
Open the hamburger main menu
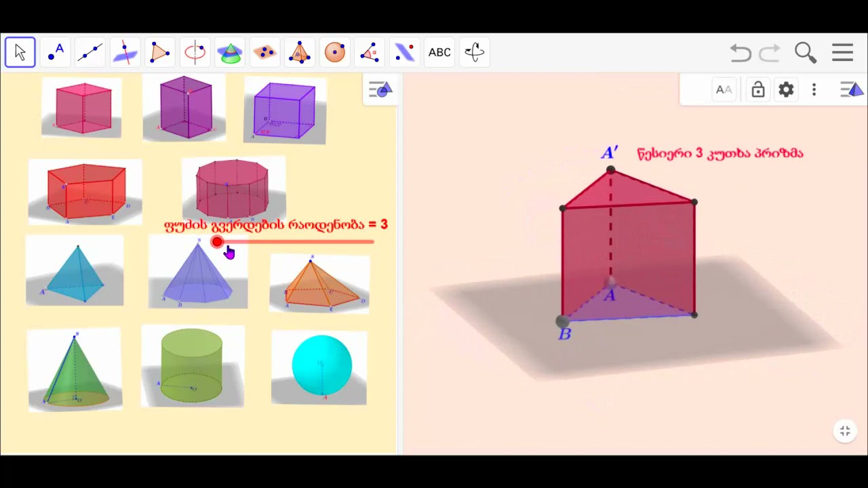pyautogui.click(x=842, y=52)
